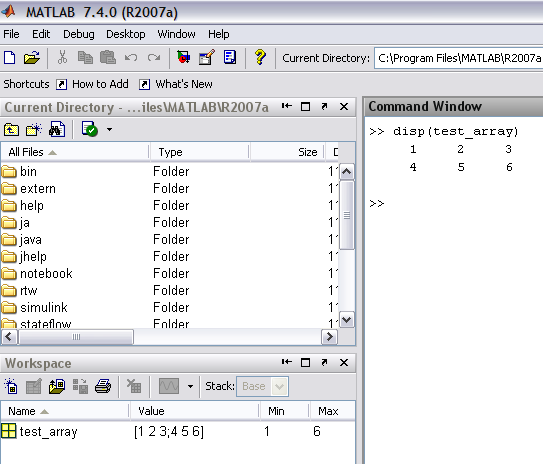543x464 pixels.
Task: Create a new M-file from the toolbar
Action: (x=10, y=57)
